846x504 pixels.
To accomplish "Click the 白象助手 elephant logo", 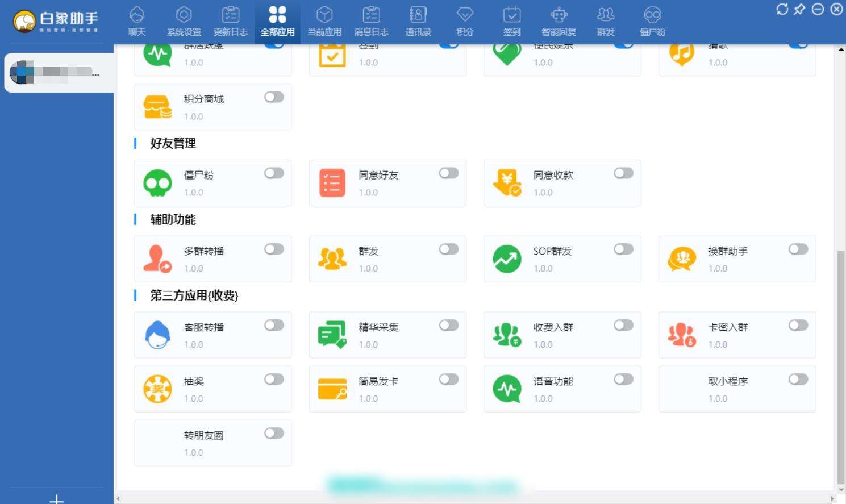I will [24, 22].
